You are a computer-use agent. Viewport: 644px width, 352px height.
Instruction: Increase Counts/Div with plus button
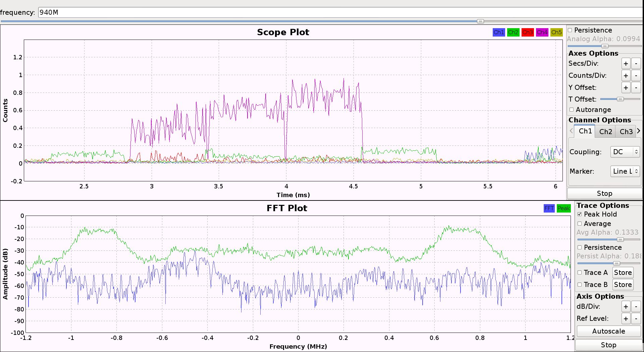click(626, 75)
